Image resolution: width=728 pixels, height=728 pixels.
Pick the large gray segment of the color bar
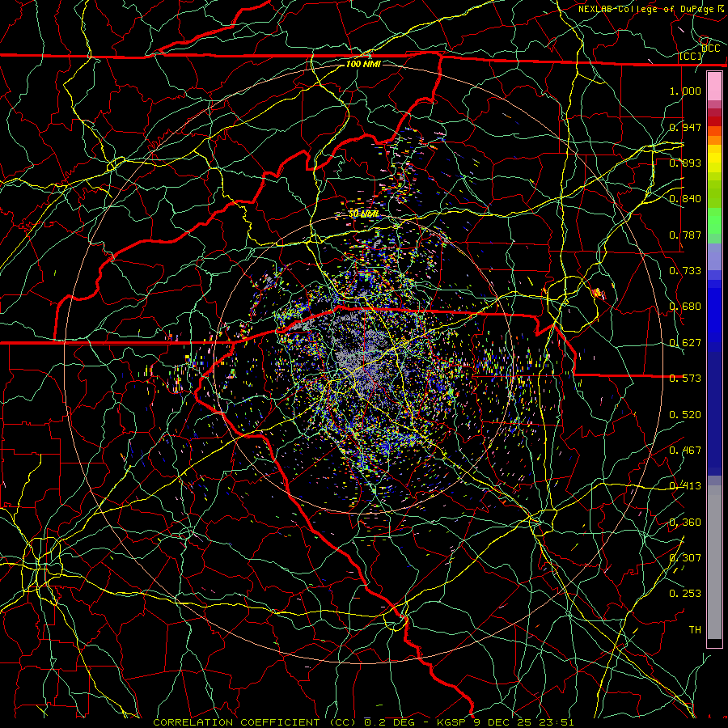(714, 562)
